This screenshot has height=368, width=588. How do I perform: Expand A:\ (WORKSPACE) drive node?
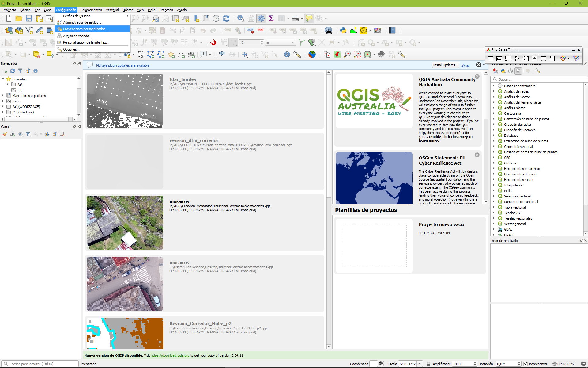[x=3, y=106]
